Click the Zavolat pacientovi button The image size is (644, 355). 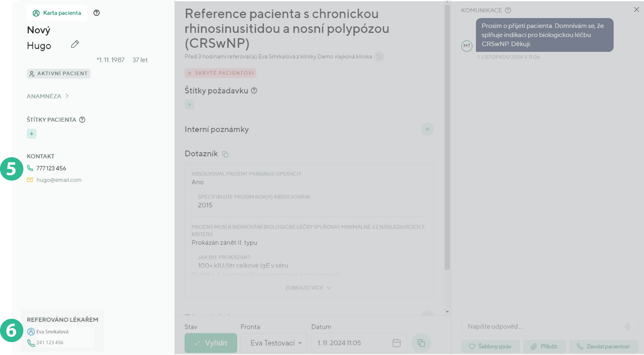tap(603, 346)
